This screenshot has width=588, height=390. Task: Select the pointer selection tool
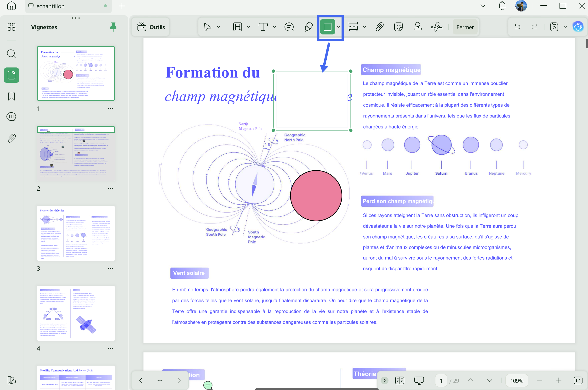pyautogui.click(x=207, y=27)
